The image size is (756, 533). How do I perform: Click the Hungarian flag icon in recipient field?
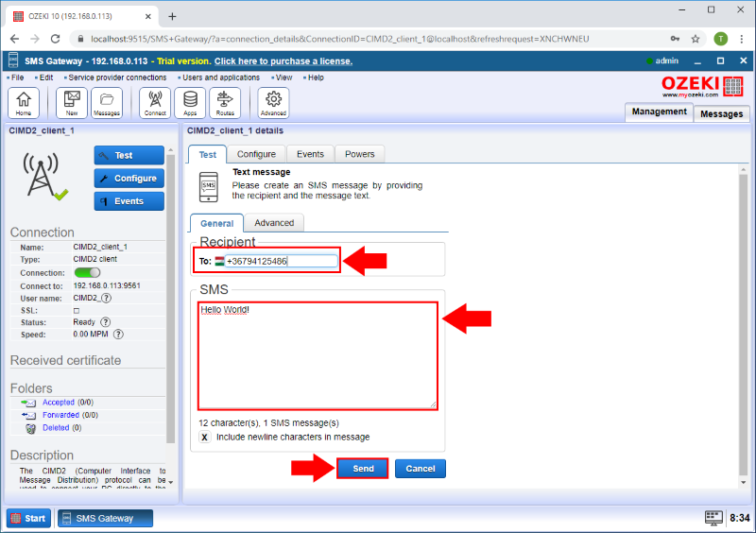(x=220, y=261)
